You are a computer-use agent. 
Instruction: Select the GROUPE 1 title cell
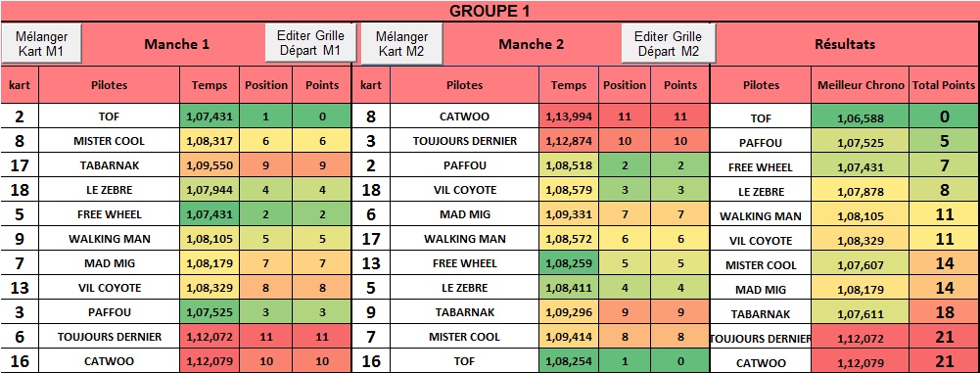pos(490,11)
